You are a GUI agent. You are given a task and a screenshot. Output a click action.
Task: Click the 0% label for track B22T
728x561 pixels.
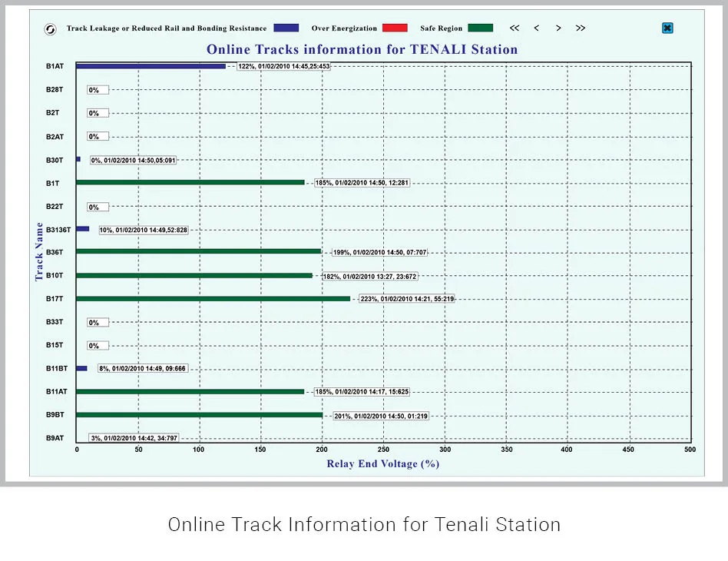point(98,207)
